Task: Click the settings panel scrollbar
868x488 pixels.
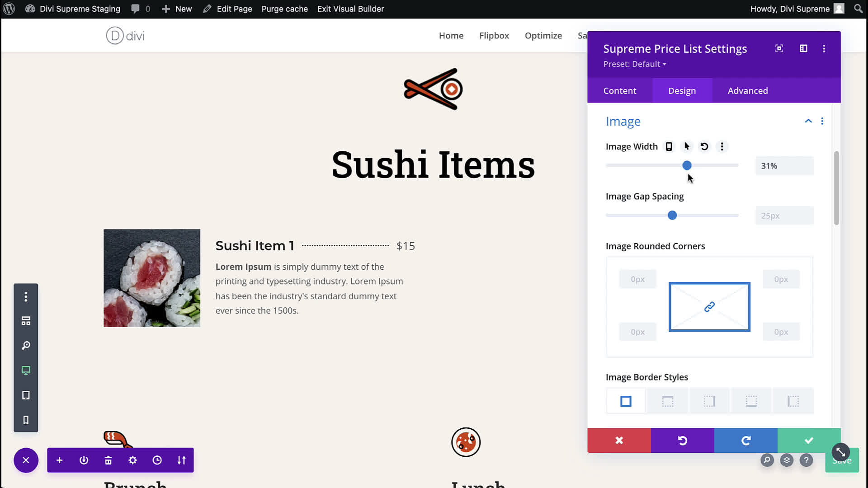Action: [x=836, y=188]
